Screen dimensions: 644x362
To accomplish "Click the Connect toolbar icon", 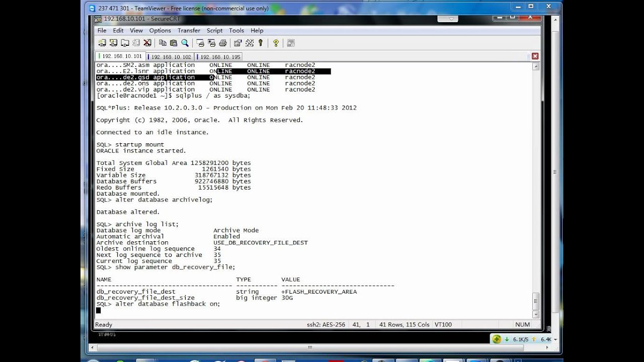I will pyautogui.click(x=102, y=43).
